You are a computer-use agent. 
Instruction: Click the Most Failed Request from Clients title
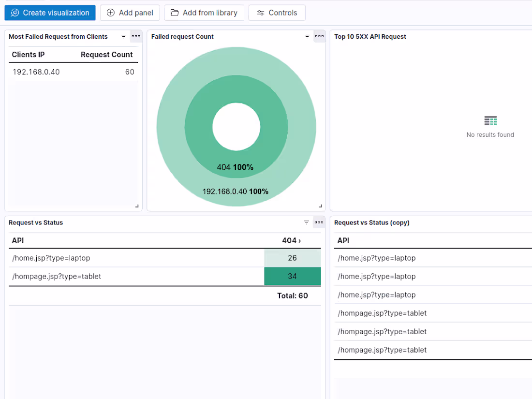point(58,37)
